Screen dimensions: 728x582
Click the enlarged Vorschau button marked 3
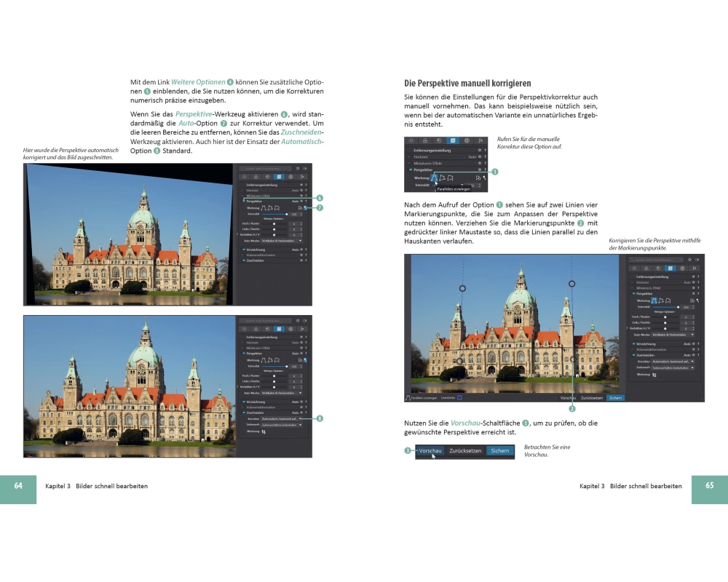[430, 451]
